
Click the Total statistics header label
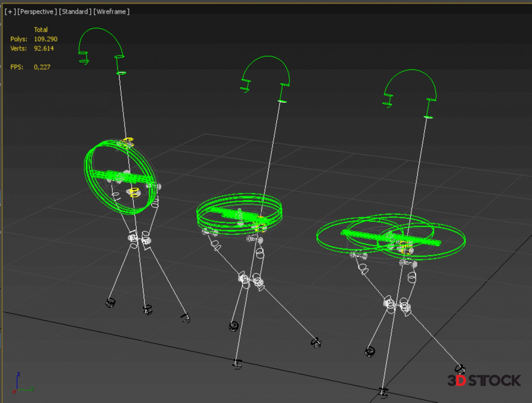pos(41,30)
